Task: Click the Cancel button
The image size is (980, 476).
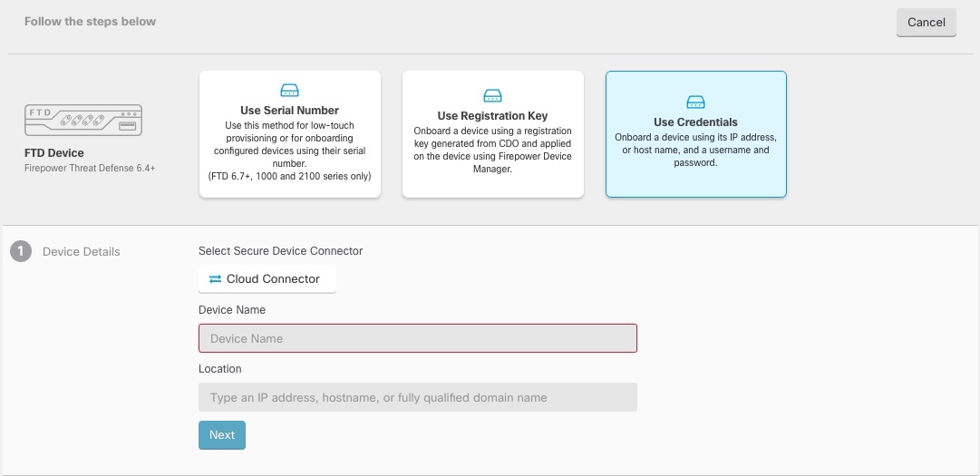Action: click(926, 23)
